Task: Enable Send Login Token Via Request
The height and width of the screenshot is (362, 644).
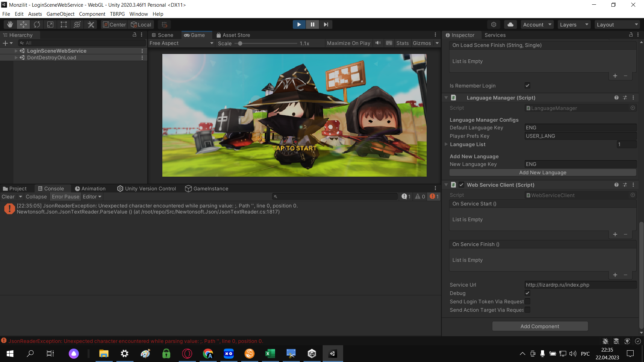Action: tap(527, 301)
